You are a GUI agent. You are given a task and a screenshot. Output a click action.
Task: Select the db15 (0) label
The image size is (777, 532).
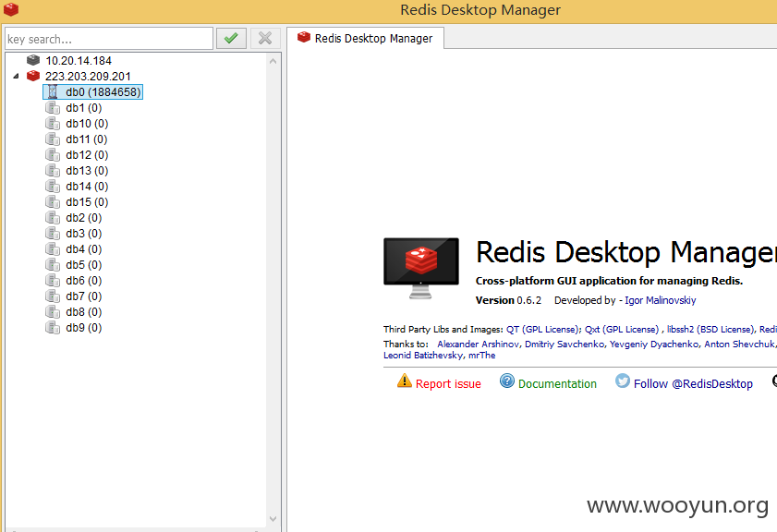[87, 201]
